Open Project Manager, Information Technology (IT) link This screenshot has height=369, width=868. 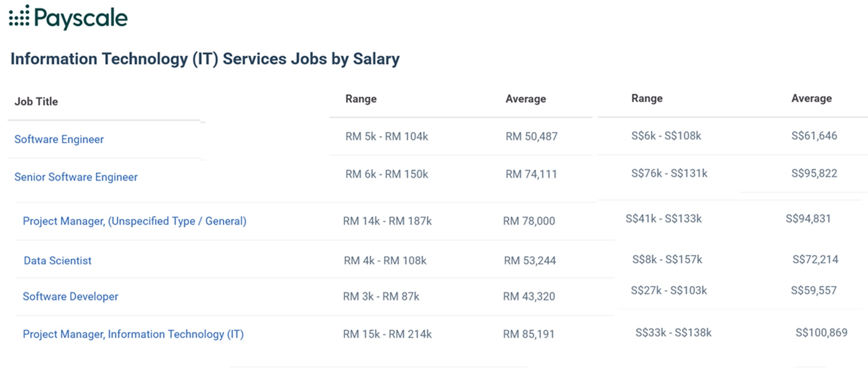coord(133,334)
